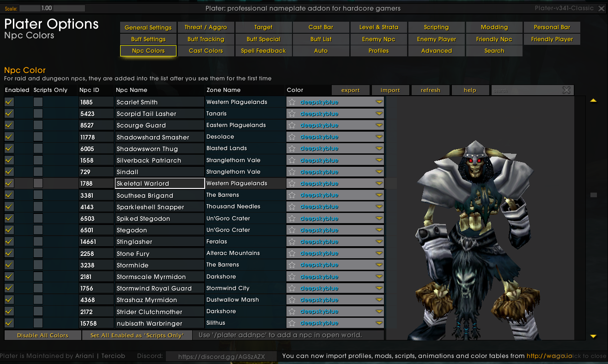Click the star icon in nubisath Warbringer row
Screen dimensions: 608x364
(x=292, y=323)
